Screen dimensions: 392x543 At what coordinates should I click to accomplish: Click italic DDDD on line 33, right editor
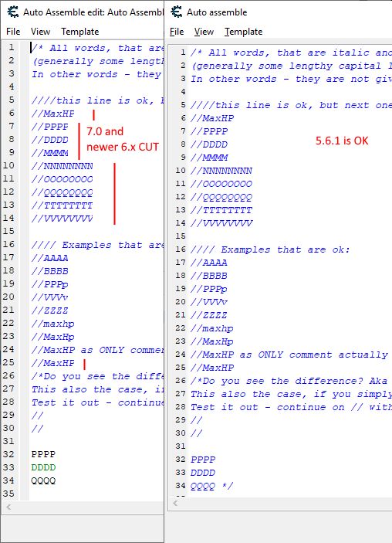(203, 473)
